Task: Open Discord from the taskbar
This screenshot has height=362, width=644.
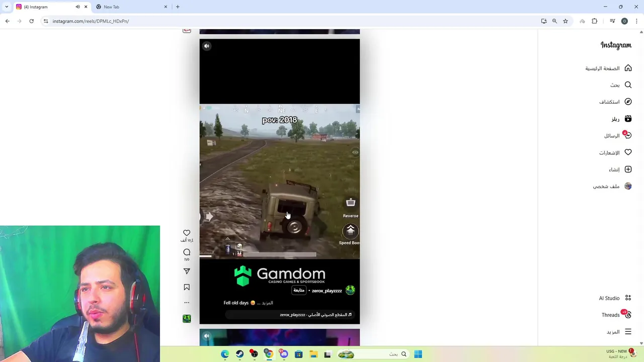Action: coord(284,354)
